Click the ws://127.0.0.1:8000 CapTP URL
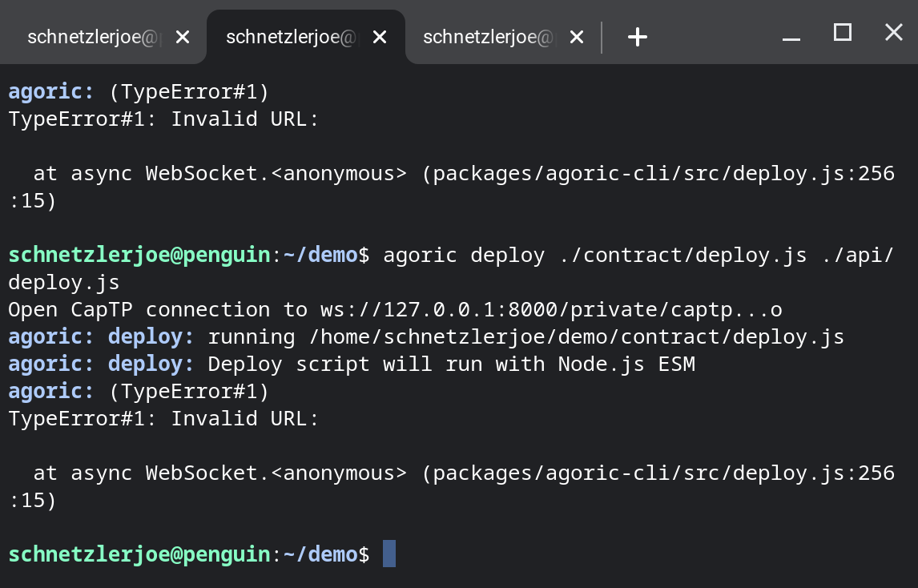 pos(553,309)
